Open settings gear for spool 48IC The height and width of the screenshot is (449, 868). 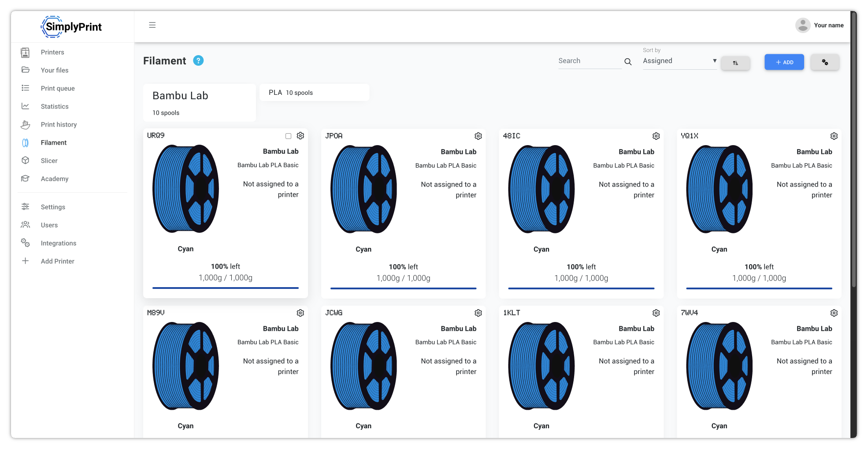tap(656, 136)
